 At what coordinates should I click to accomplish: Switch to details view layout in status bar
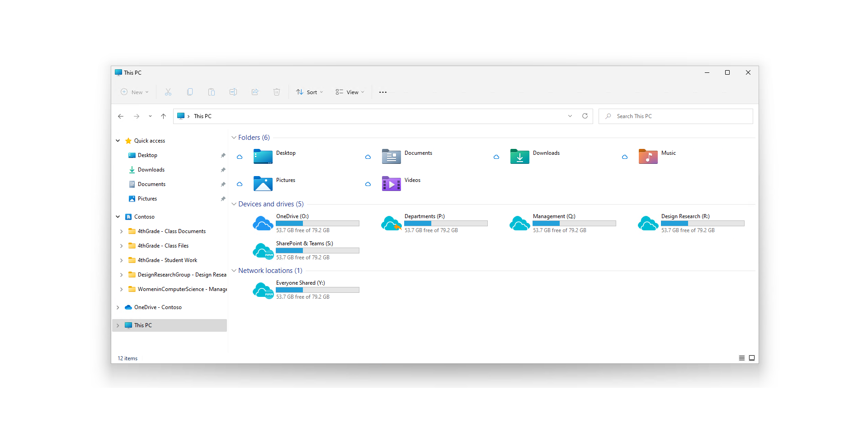pos(741,358)
